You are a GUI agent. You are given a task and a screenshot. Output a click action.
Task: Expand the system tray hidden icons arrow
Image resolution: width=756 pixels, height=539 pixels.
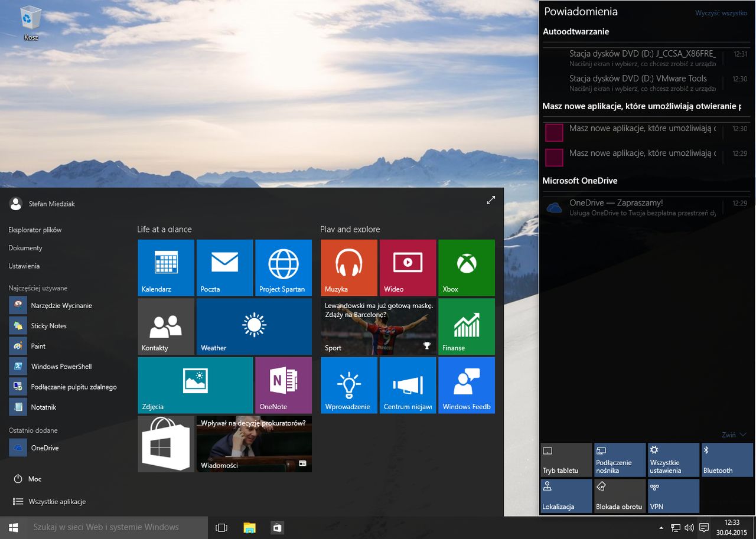point(661,528)
